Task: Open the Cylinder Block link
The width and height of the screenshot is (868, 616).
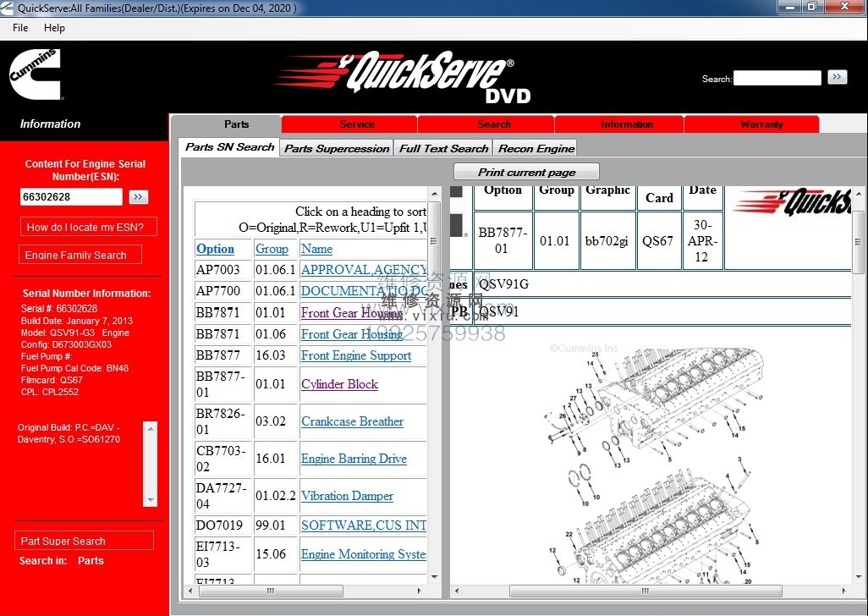Action: [x=339, y=384]
